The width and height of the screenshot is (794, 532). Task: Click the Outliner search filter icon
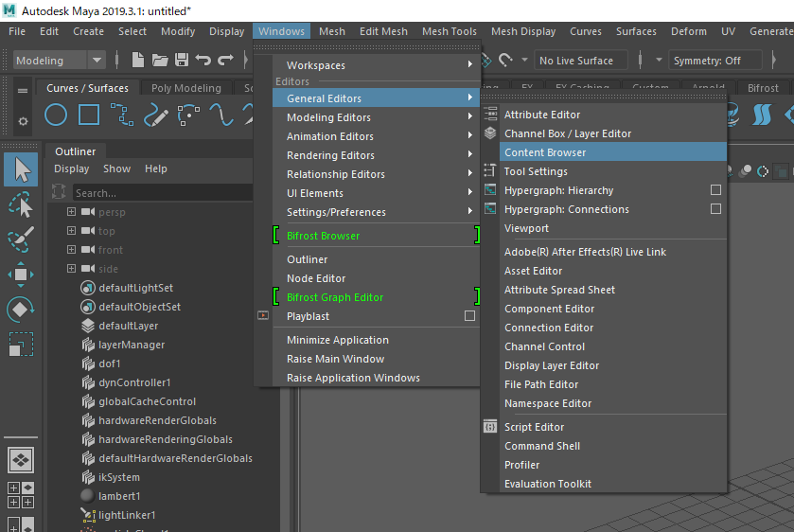tap(59, 191)
